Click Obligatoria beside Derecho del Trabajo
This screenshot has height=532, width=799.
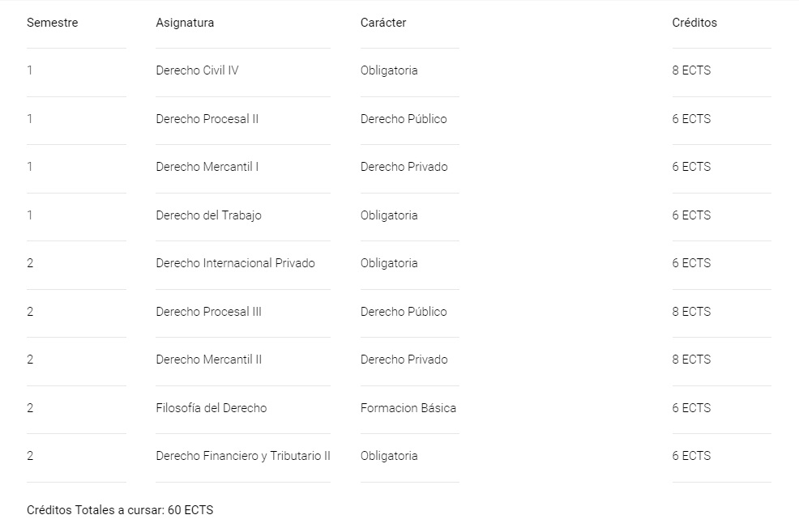point(389,215)
